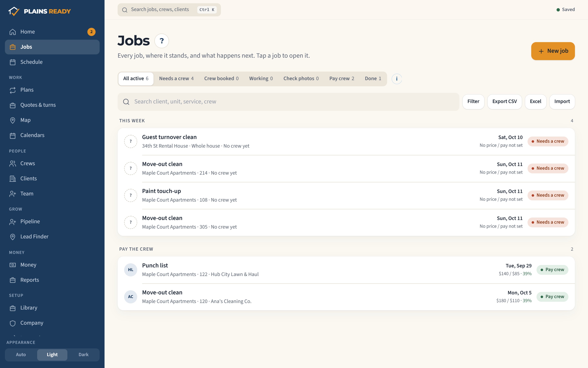Image resolution: width=588 pixels, height=368 pixels.
Task: Click the HL crew avatar on Punch list
Action: [131, 270]
